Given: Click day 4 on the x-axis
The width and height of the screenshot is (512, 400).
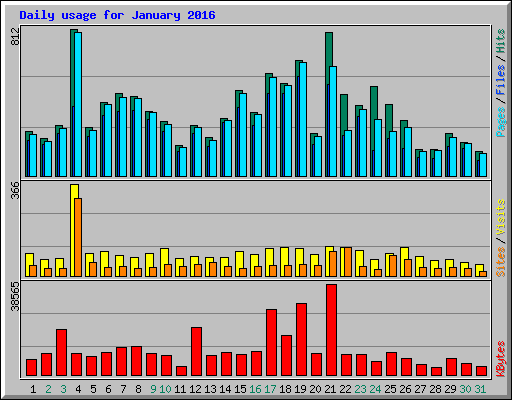Looking at the screenshot, I should tap(78, 389).
